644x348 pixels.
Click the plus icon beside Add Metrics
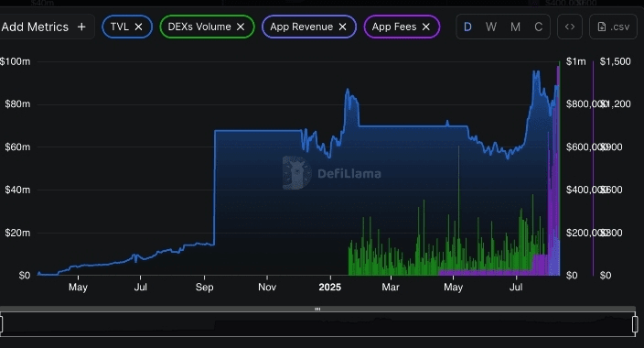click(81, 27)
